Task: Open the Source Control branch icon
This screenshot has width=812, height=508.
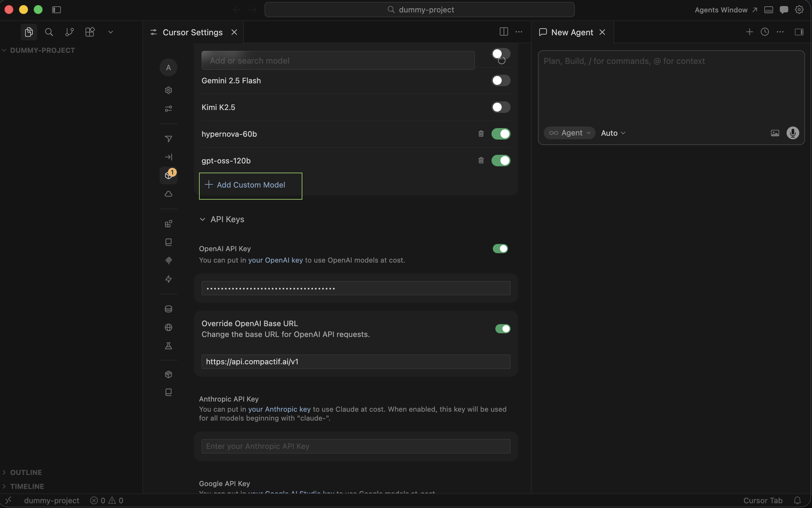Action: 70,32
